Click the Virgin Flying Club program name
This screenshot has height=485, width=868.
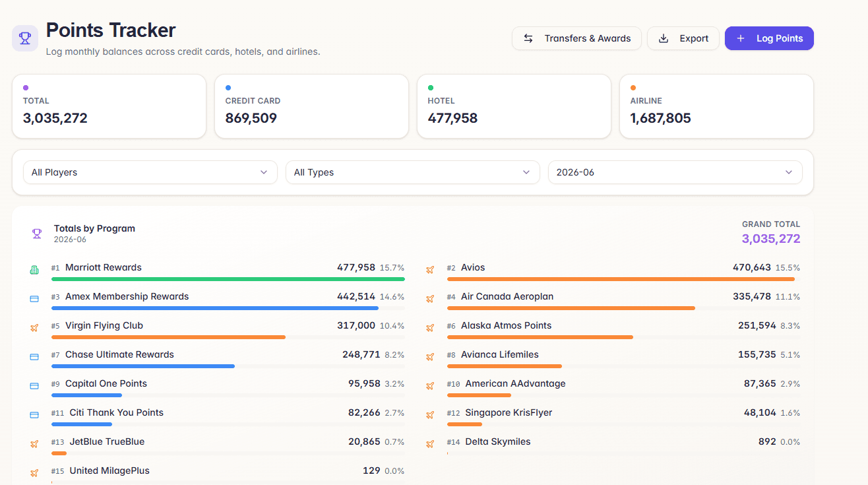pyautogui.click(x=104, y=325)
